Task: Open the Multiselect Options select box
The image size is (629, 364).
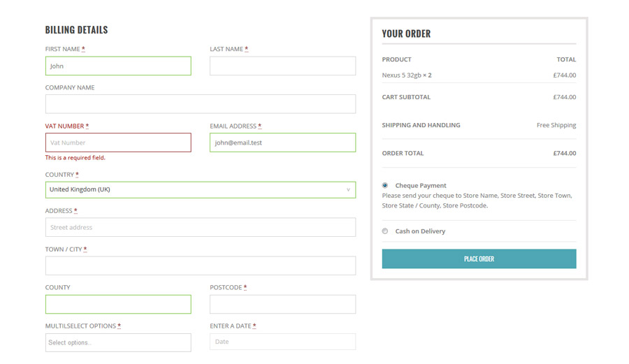Action: tap(118, 342)
